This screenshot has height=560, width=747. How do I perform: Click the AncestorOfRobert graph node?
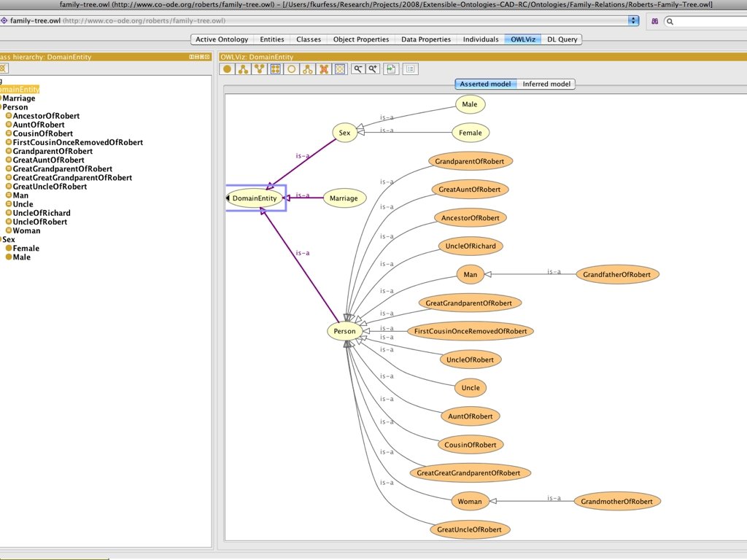471,217
